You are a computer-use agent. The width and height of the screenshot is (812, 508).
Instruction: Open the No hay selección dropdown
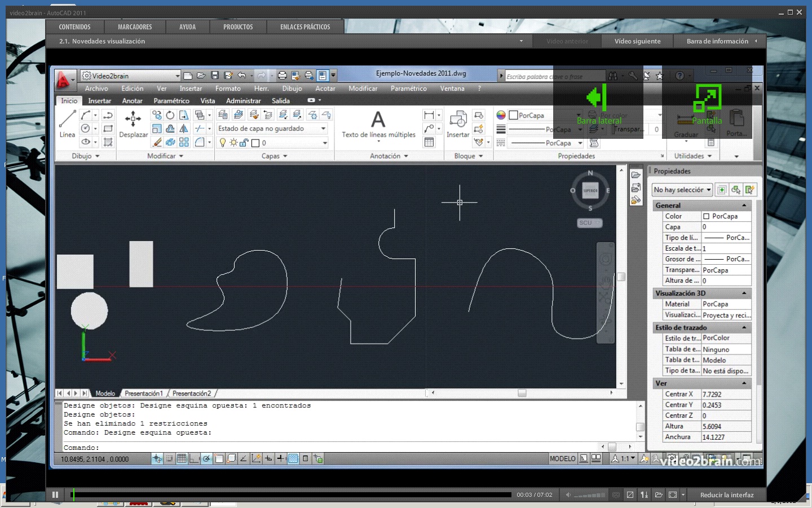pos(682,190)
